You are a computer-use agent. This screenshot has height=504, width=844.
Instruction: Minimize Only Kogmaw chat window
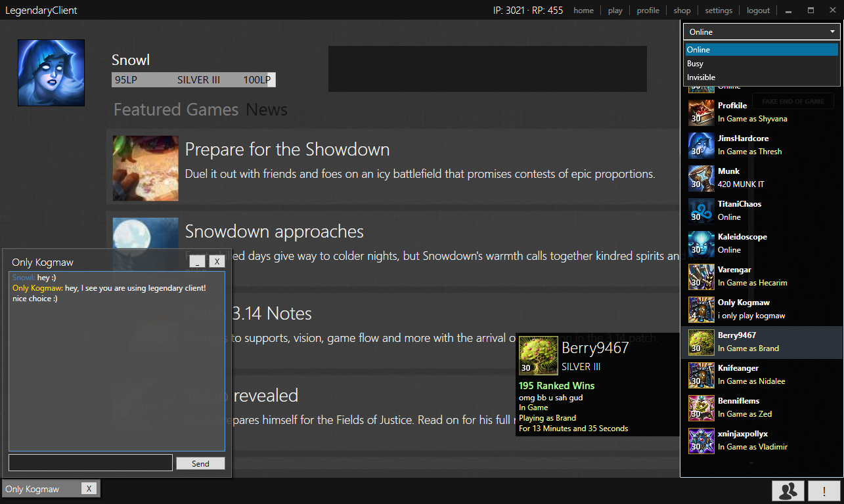[197, 261]
